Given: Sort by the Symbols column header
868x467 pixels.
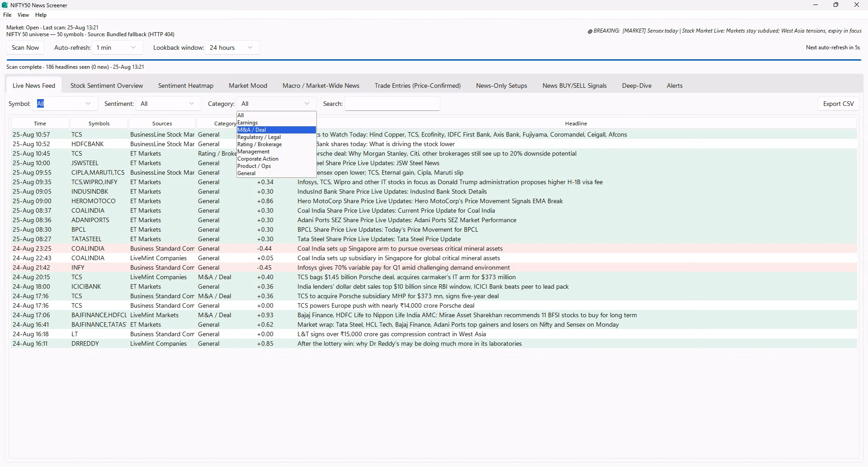Looking at the screenshot, I should click(99, 124).
